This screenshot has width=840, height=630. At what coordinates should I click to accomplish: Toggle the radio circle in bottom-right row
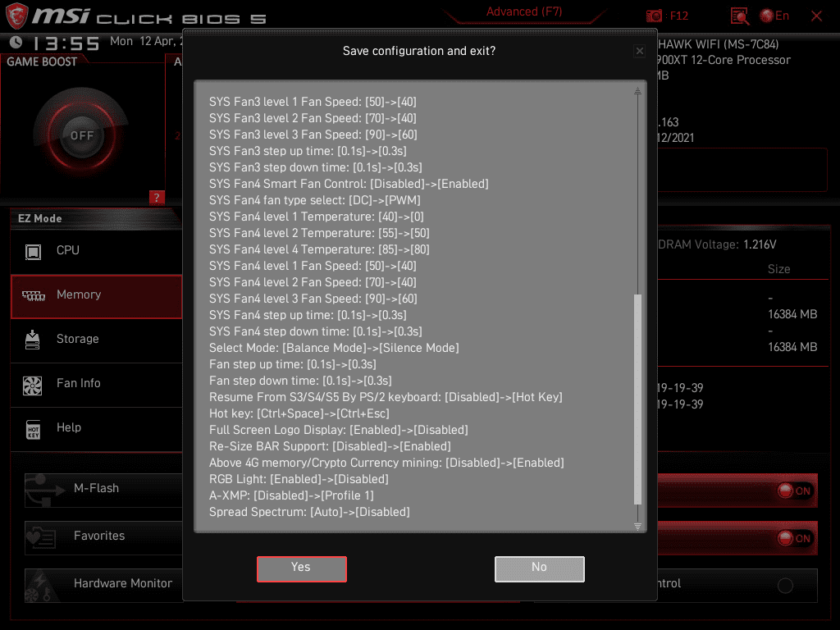click(785, 586)
